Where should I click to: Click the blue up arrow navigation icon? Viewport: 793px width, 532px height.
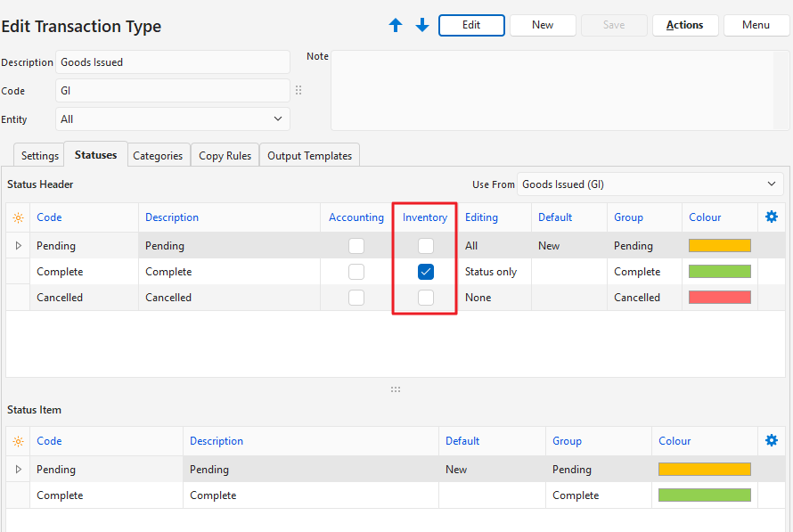tap(396, 26)
